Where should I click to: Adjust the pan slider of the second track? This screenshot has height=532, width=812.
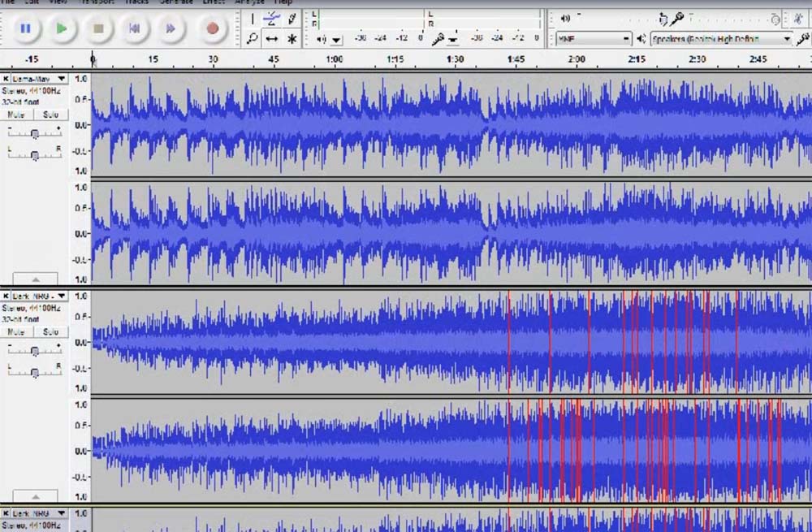(35, 372)
